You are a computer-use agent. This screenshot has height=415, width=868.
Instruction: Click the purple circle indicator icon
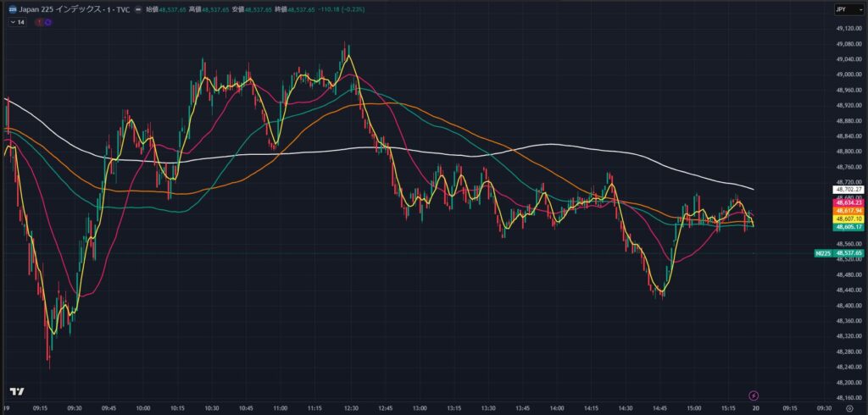click(47, 22)
